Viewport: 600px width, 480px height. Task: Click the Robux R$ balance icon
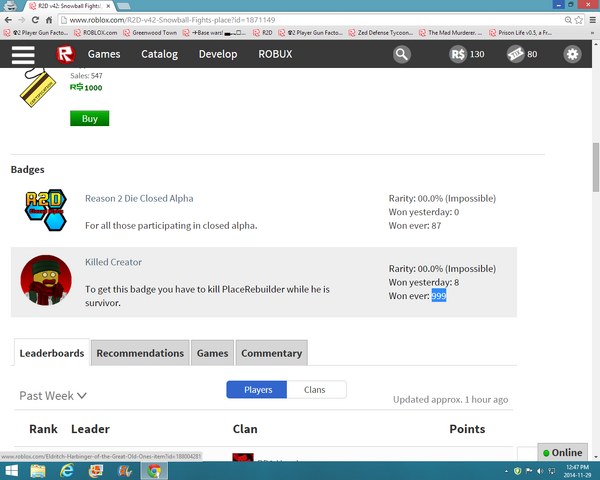click(x=458, y=54)
